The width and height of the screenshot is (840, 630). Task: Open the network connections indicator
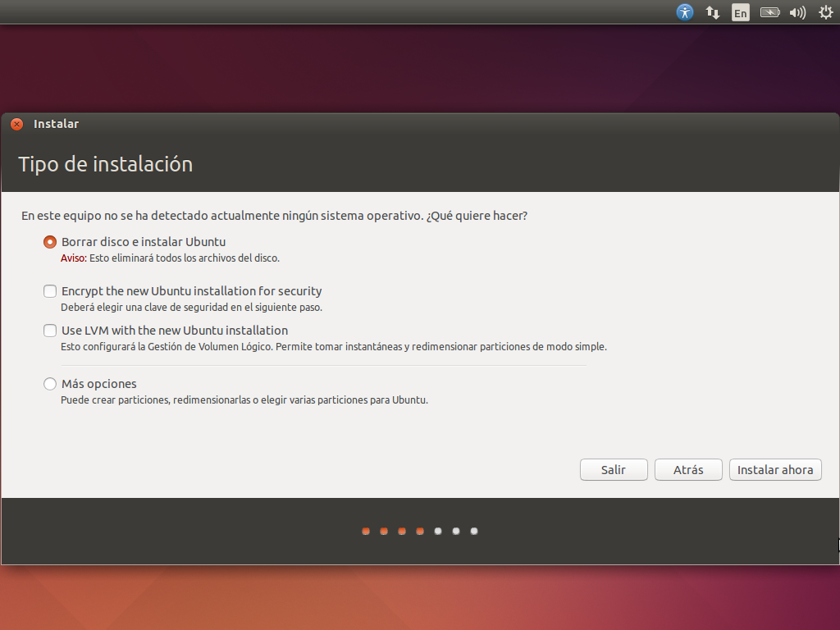tap(713, 12)
